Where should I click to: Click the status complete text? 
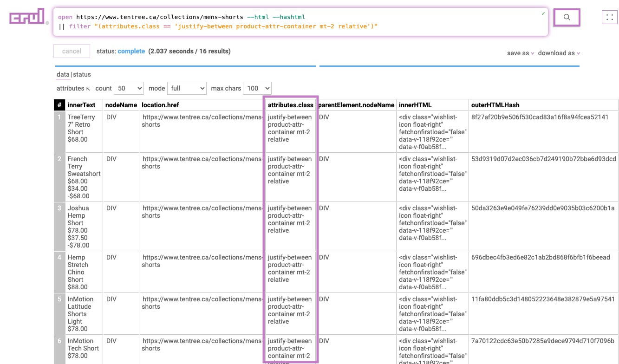[x=121, y=51]
